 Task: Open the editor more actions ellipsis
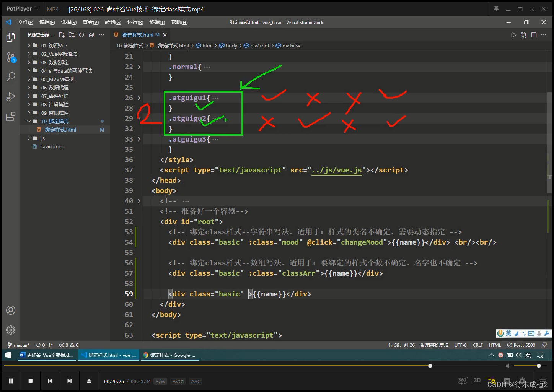tap(544, 35)
